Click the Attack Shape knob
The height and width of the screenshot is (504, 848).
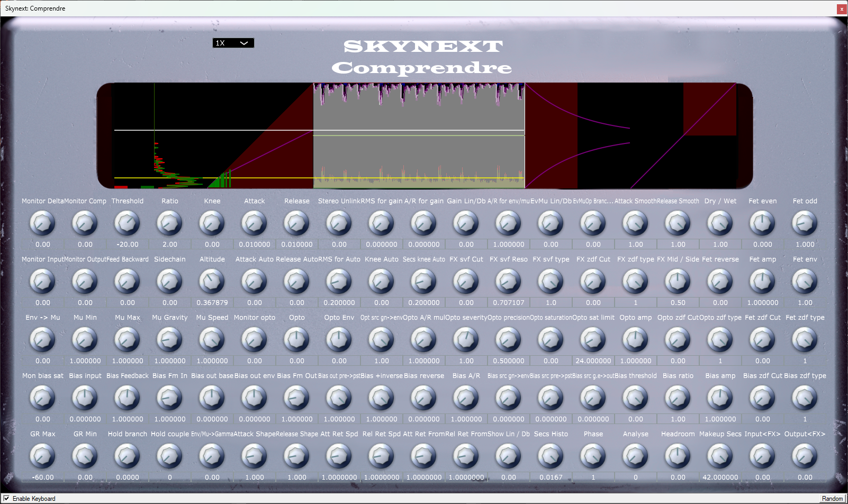click(254, 456)
